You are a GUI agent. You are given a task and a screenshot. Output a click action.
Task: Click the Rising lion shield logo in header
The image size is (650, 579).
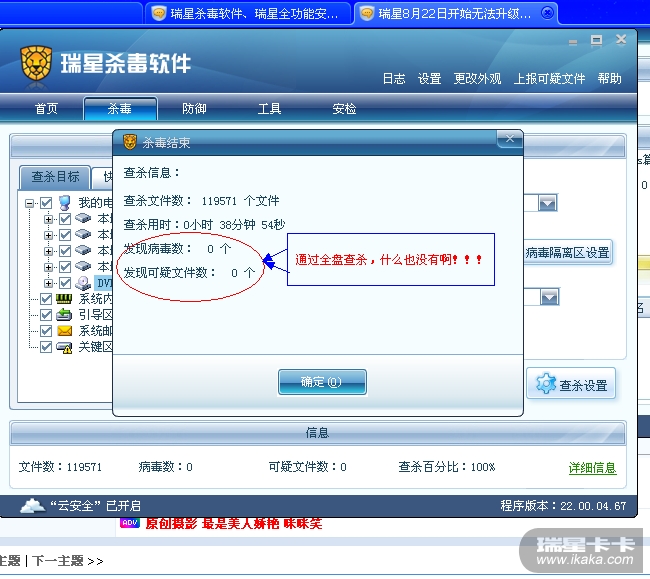[36, 63]
